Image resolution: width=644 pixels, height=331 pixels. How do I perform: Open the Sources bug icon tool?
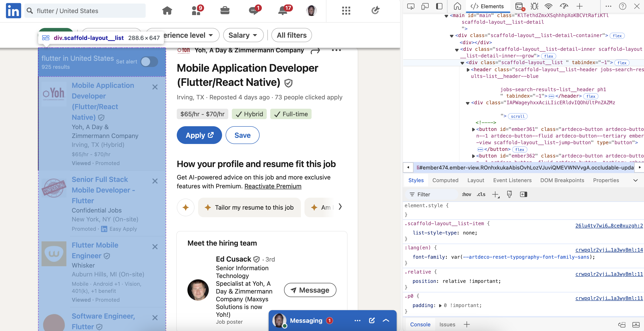pyautogui.click(x=534, y=6)
